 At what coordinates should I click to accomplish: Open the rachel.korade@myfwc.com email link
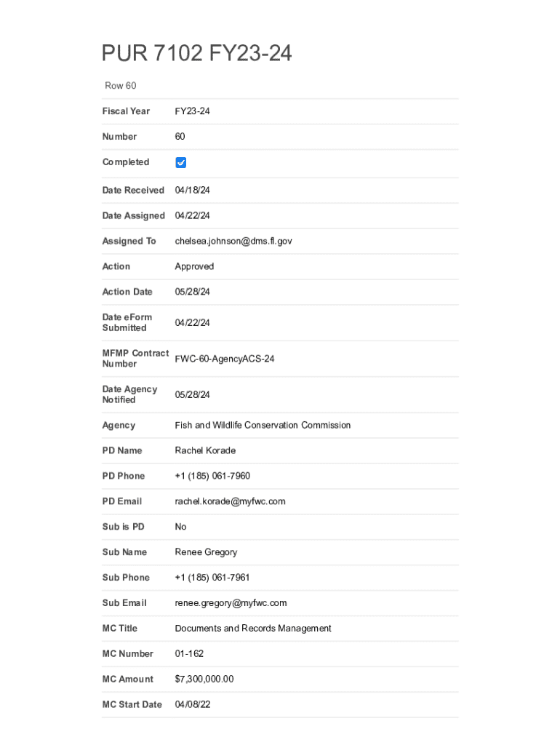pyautogui.click(x=230, y=501)
